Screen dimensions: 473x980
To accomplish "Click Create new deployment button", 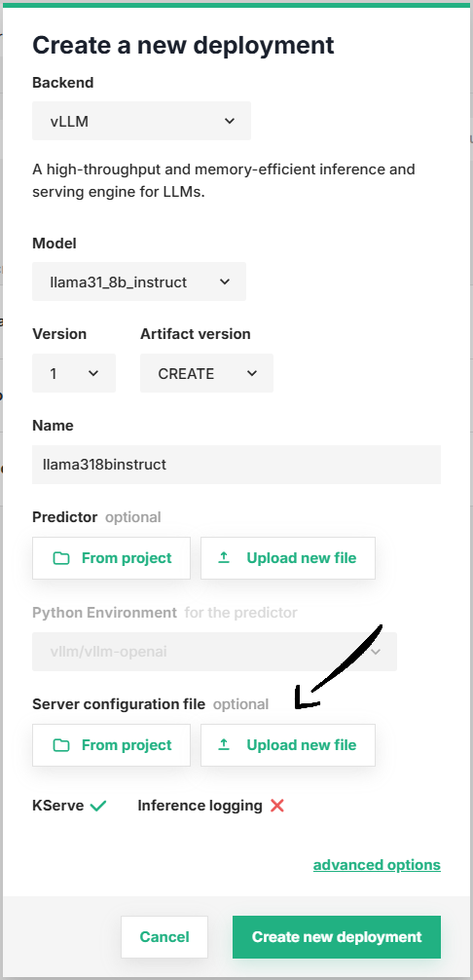I will (337, 937).
